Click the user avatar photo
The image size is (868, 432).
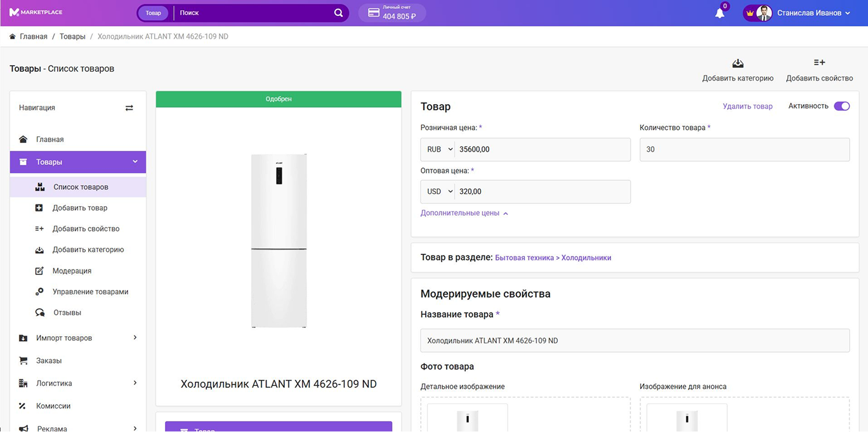(x=764, y=13)
